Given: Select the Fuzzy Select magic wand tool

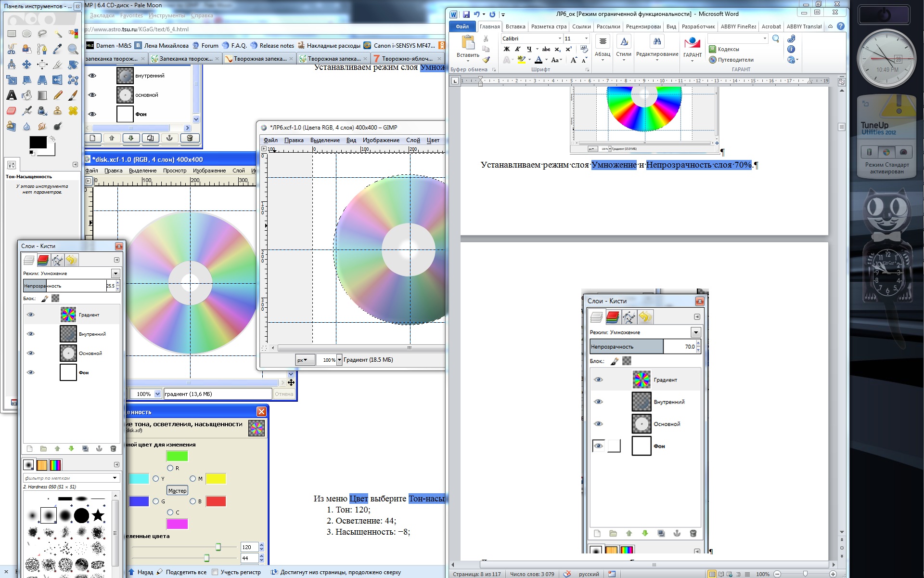Looking at the screenshot, I should 58,34.
